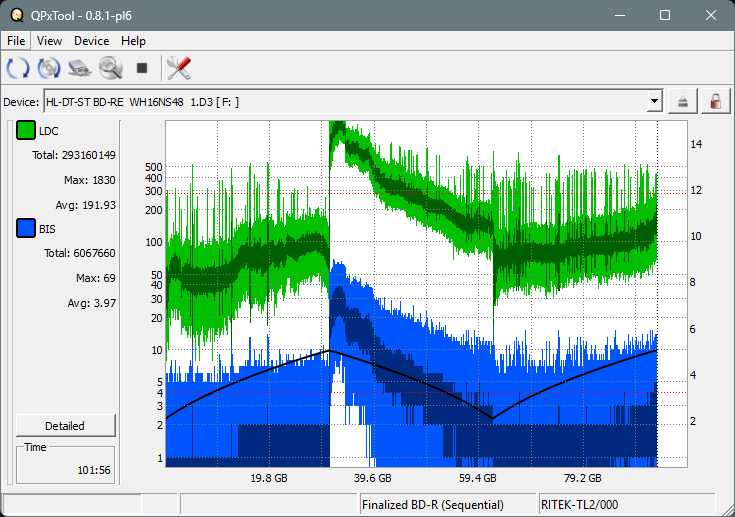Click the Finalized BD-R (Sequential) status text
Screen dimensions: 735x517
[433, 505]
